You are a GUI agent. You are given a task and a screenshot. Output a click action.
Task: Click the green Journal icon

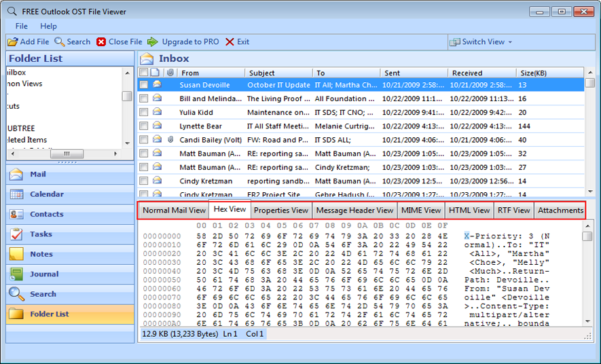pos(16,274)
